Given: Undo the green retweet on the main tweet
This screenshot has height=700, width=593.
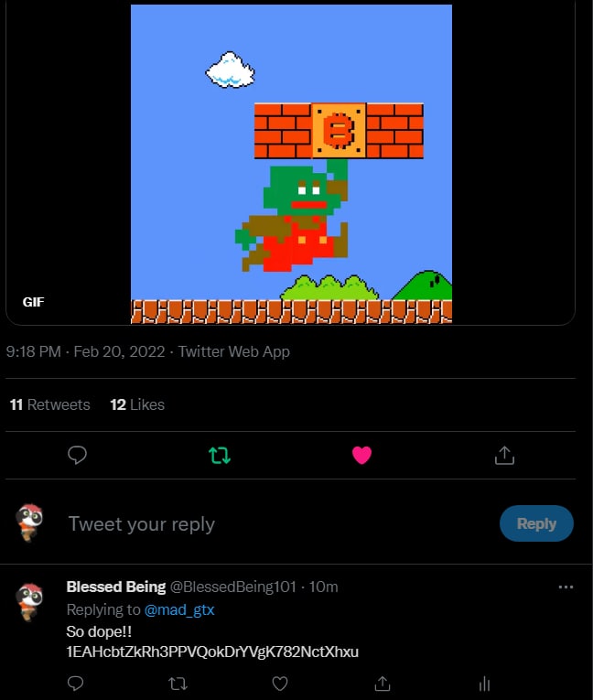Looking at the screenshot, I should point(220,455).
